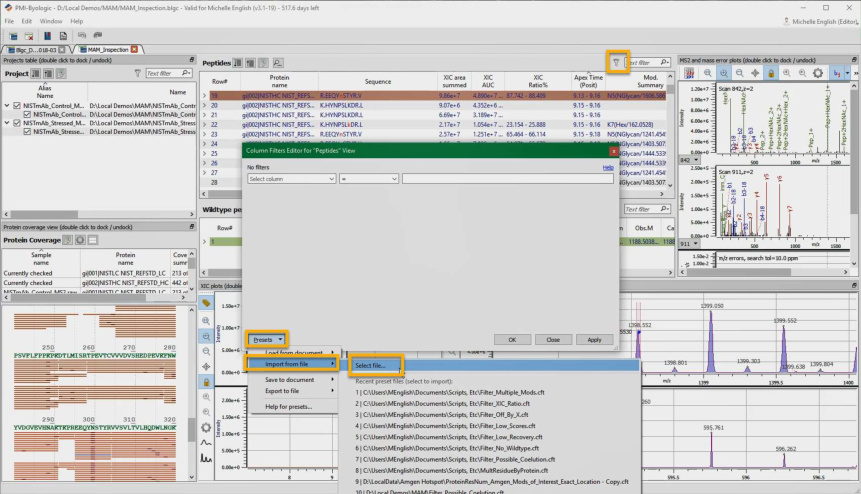
Task: Open the scan 911 dropdown under MS2 plot
Action: click(x=690, y=244)
